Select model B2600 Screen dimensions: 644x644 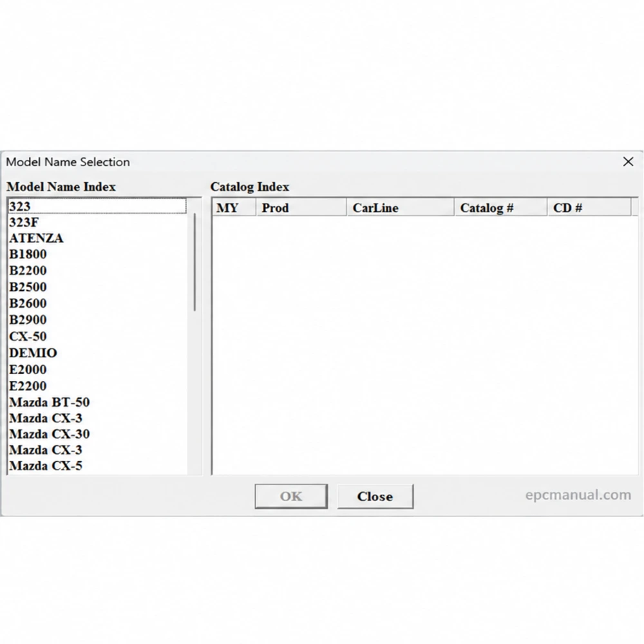(97, 303)
